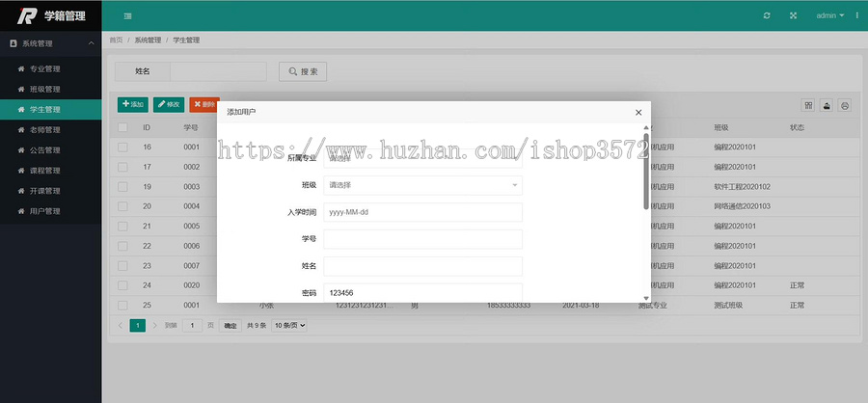Viewport: 868px width, 403px height.
Task: Click the 测试班级 cell
Action: point(728,305)
